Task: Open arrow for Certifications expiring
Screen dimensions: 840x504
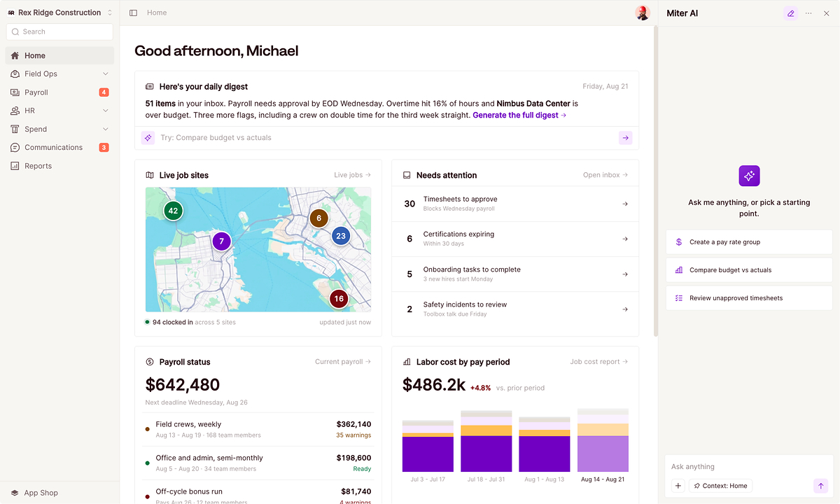Action: [625, 239]
